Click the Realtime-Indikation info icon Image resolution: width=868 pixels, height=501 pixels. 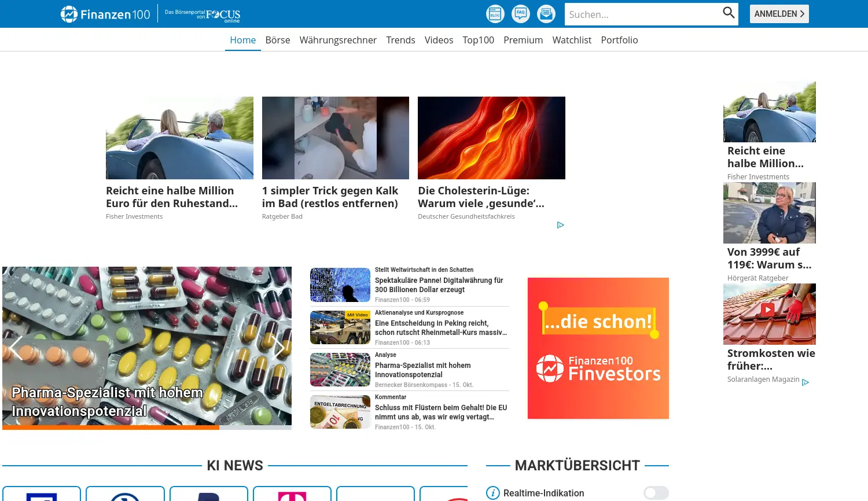[x=492, y=493]
